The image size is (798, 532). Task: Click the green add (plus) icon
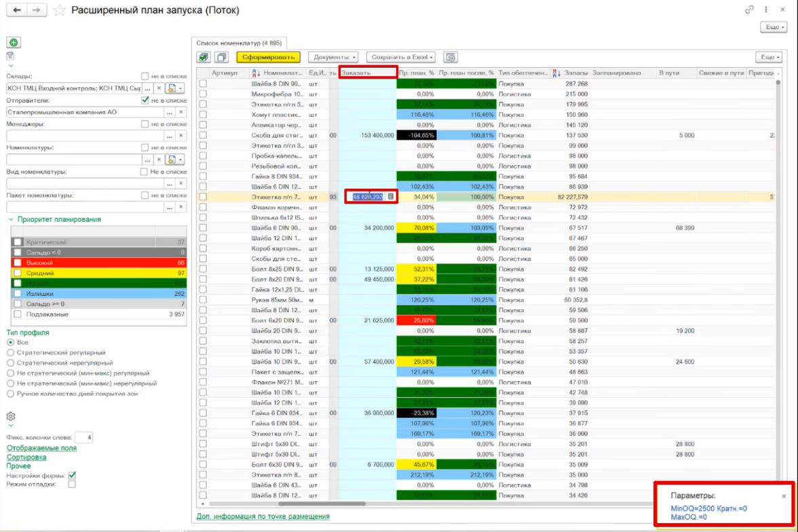tap(14, 43)
